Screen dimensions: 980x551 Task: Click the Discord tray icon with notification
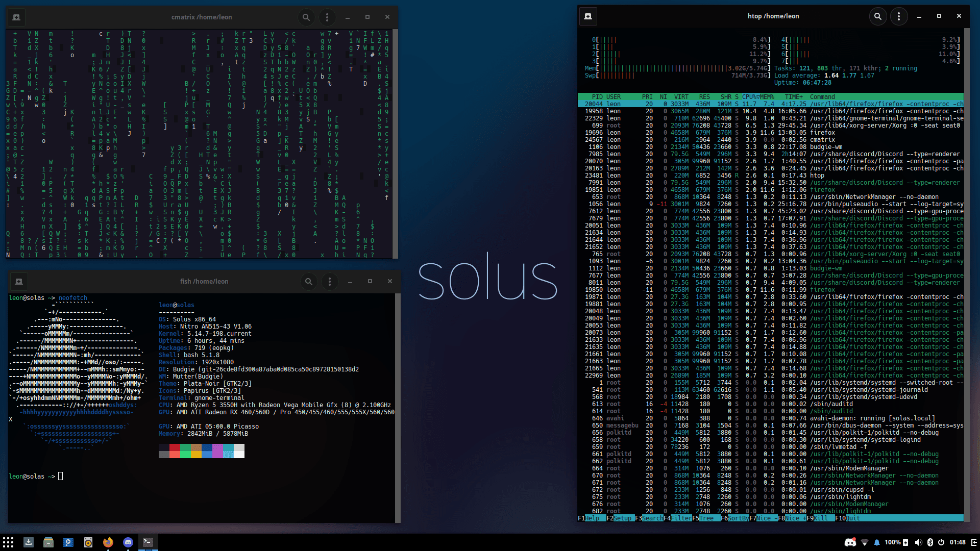point(850,542)
